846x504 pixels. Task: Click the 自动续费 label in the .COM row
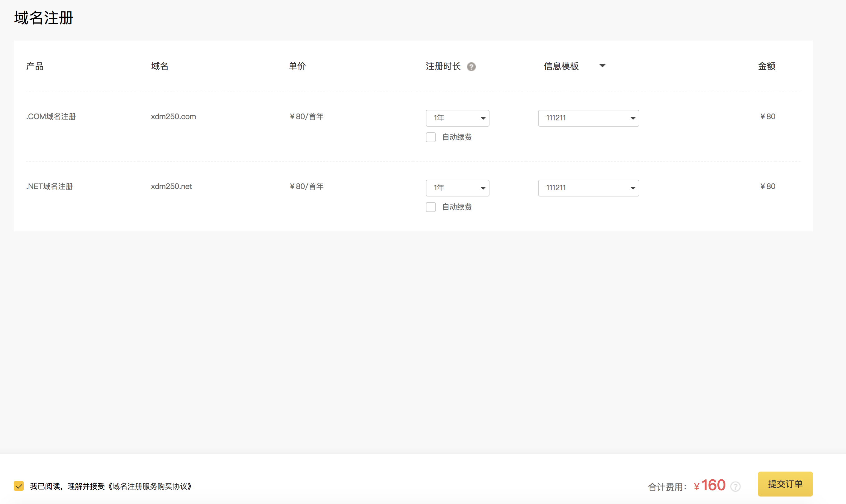point(456,137)
